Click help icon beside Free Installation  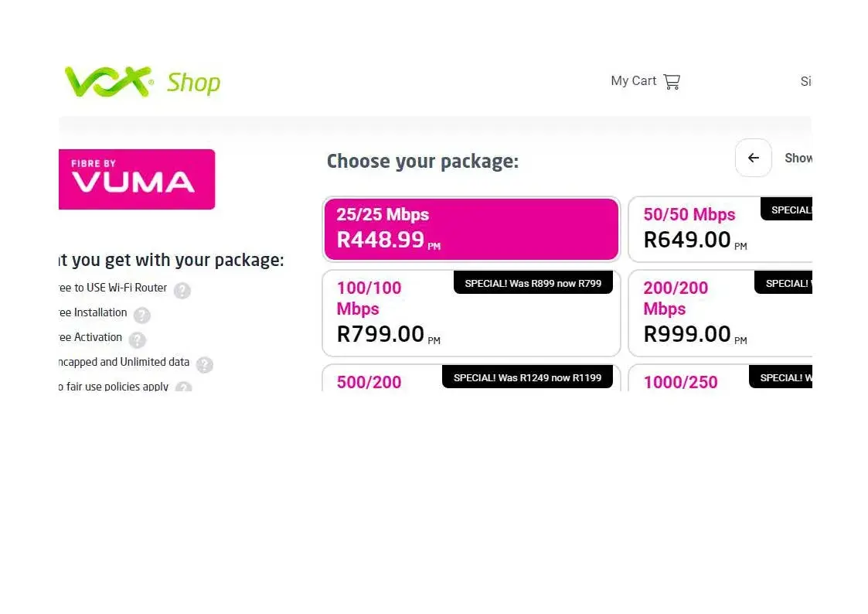(x=141, y=316)
